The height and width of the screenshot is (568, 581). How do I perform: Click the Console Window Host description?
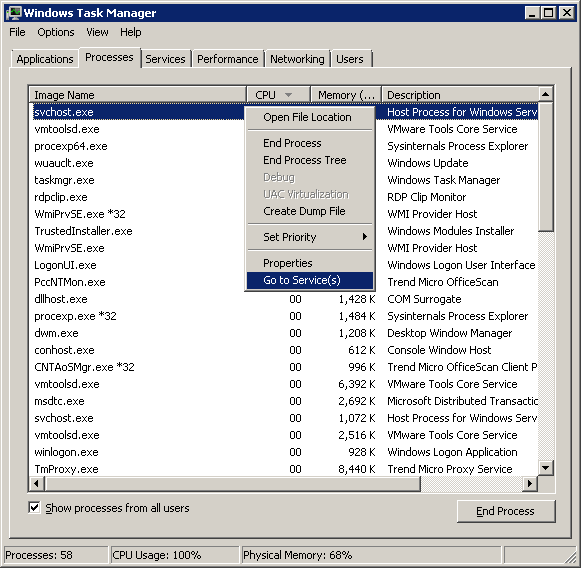(439, 350)
